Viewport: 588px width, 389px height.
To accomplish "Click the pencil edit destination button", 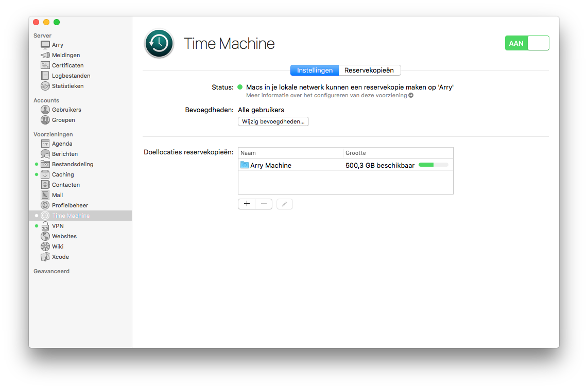I will (285, 204).
